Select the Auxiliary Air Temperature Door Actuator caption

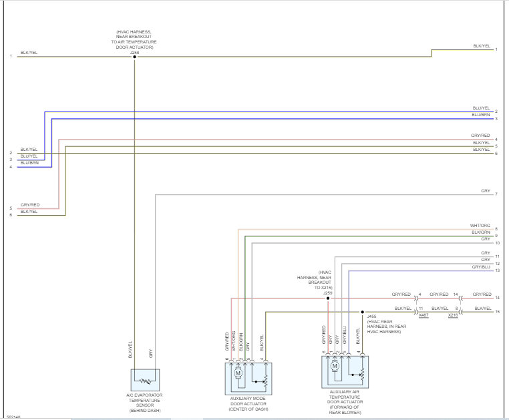point(345,402)
